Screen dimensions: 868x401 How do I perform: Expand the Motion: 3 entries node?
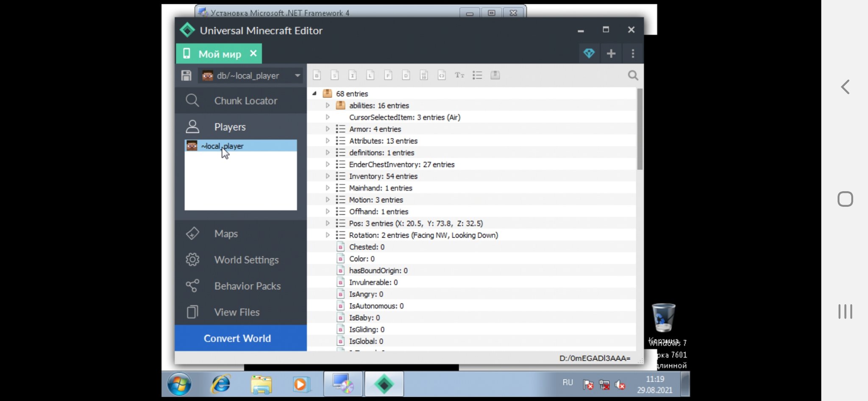click(328, 199)
